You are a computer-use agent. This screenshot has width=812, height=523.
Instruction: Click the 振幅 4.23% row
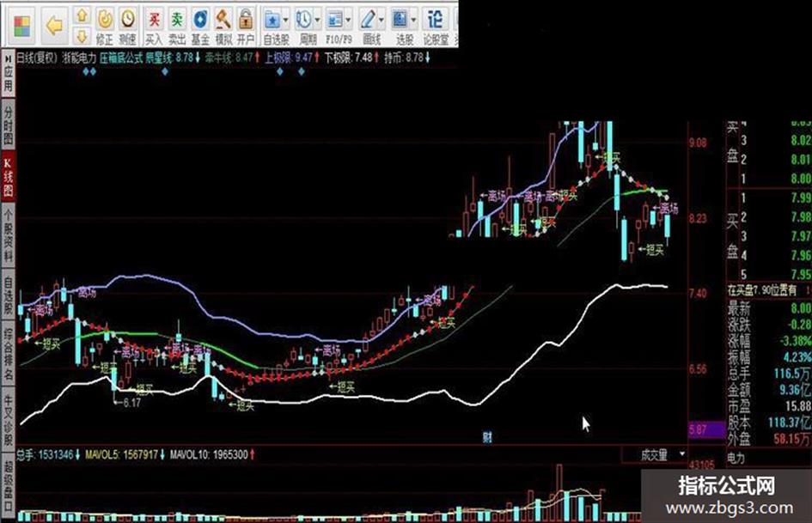click(769, 356)
